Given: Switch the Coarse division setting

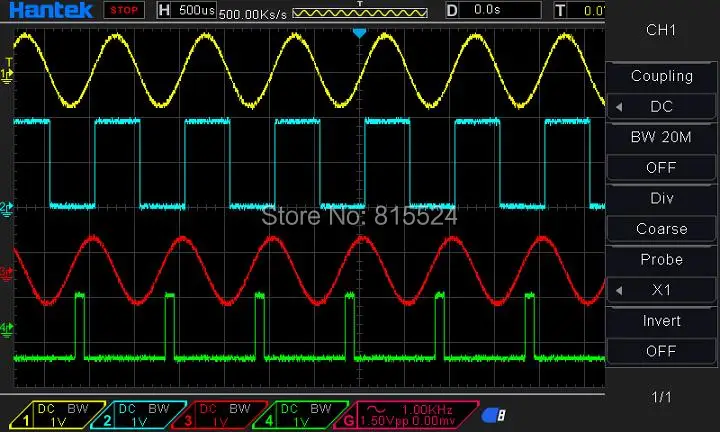Looking at the screenshot, I should [x=662, y=229].
